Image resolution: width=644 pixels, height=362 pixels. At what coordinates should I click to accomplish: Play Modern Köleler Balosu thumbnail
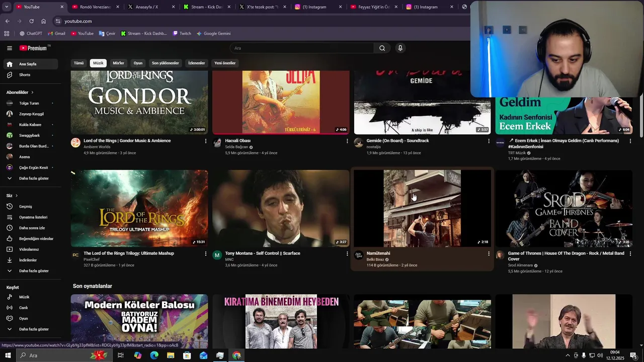[x=139, y=321]
